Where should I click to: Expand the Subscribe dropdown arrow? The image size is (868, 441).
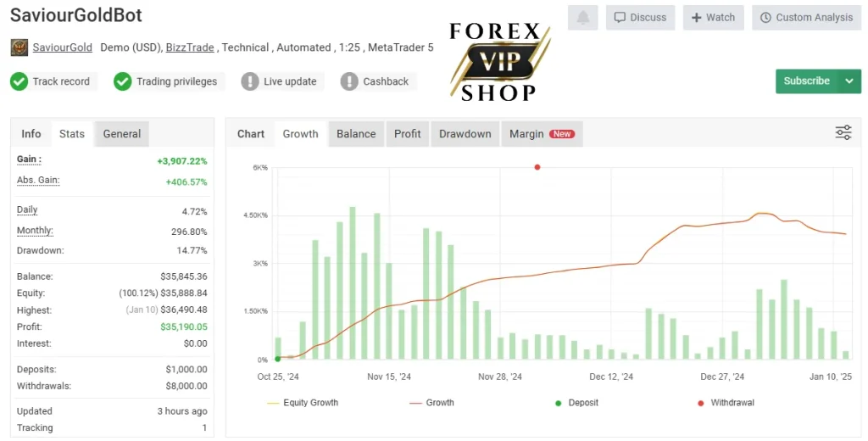pos(849,81)
